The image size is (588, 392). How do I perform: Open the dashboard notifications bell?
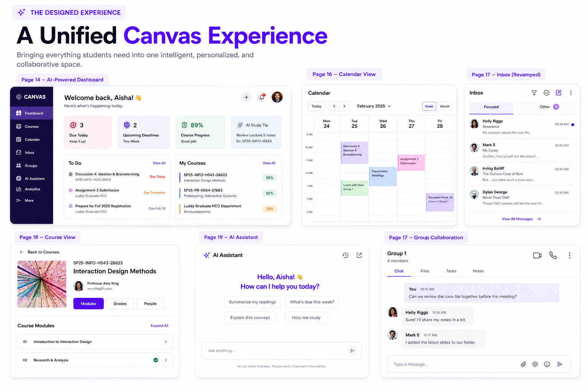[x=262, y=97]
